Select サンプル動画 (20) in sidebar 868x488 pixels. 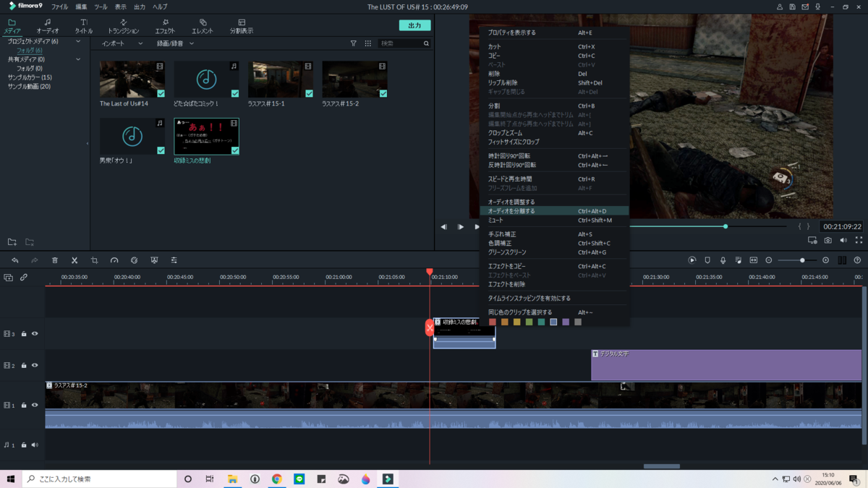29,86
